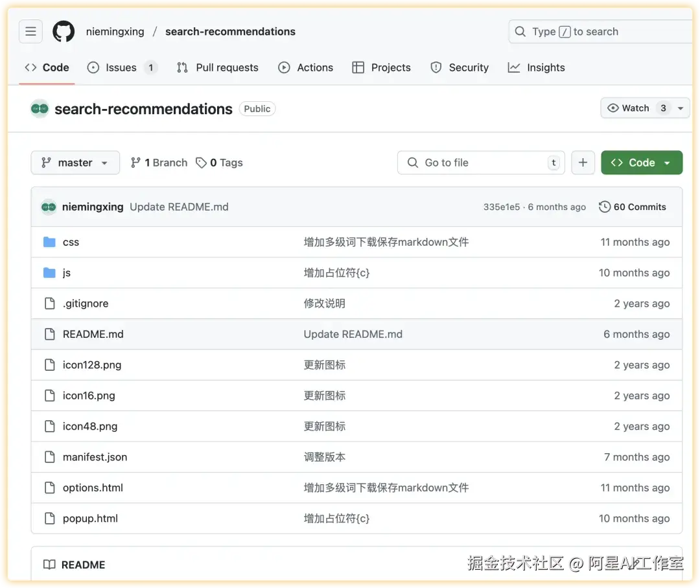Open popup.html row commit message
The height and width of the screenshot is (588, 700).
point(336,519)
